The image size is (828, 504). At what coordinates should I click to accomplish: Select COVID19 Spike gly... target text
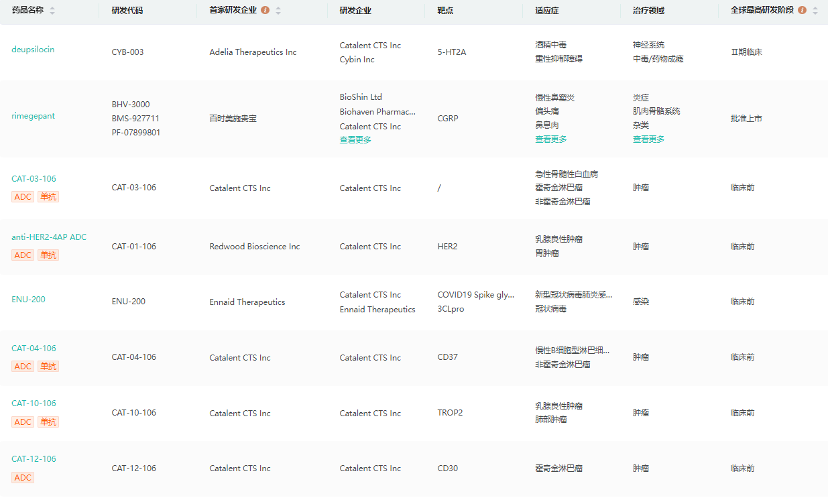[476, 295]
